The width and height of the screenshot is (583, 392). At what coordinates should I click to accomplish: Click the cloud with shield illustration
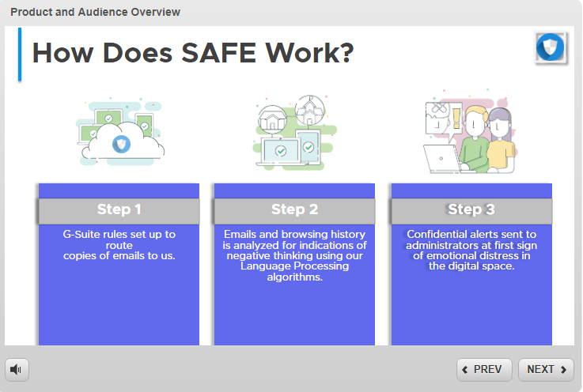point(119,133)
